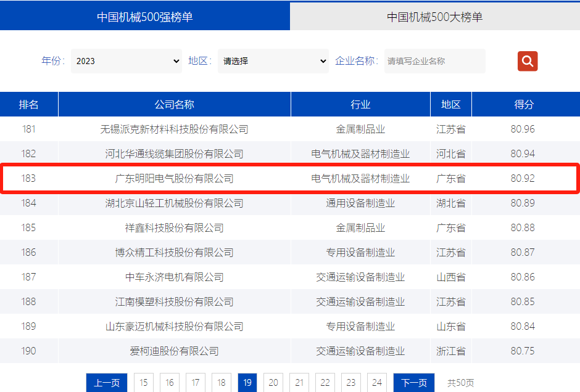Click score 80.88

coord(523,227)
